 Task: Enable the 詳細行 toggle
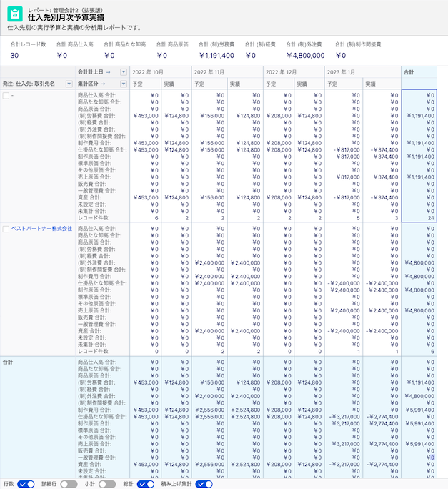tap(69, 484)
